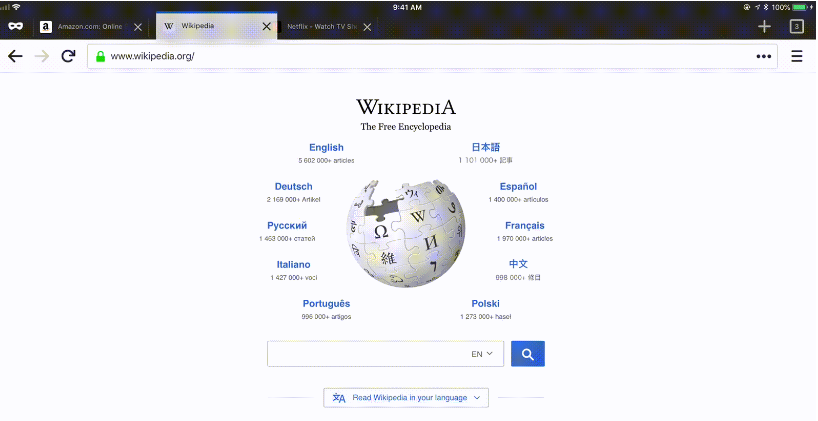The width and height of the screenshot is (818, 421).
Task: Open private browsing mask icon
Action: tap(15, 27)
